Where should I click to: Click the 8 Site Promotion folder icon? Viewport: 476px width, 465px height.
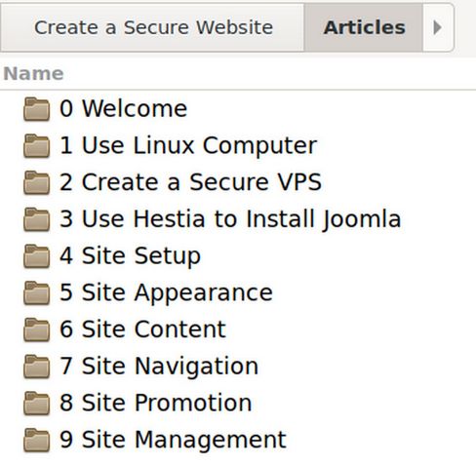click(37, 404)
